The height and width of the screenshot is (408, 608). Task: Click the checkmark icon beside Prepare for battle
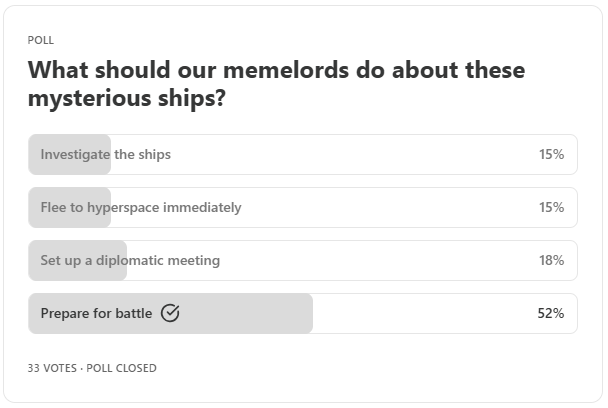point(170,314)
